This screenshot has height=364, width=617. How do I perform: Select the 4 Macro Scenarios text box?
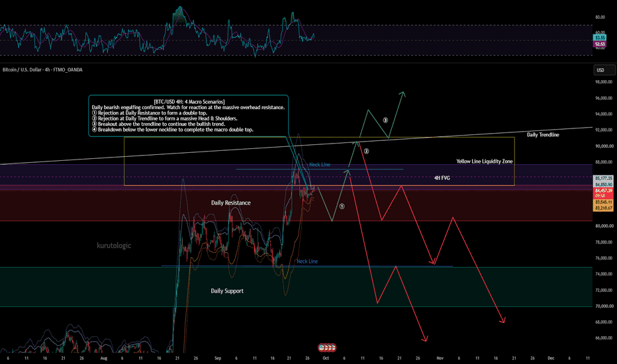click(189, 116)
